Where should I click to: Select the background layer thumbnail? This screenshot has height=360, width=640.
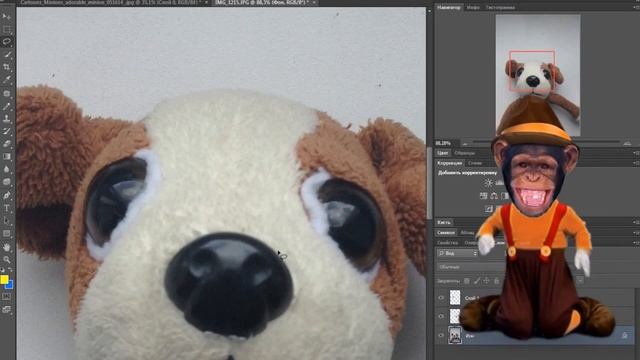[455, 335]
